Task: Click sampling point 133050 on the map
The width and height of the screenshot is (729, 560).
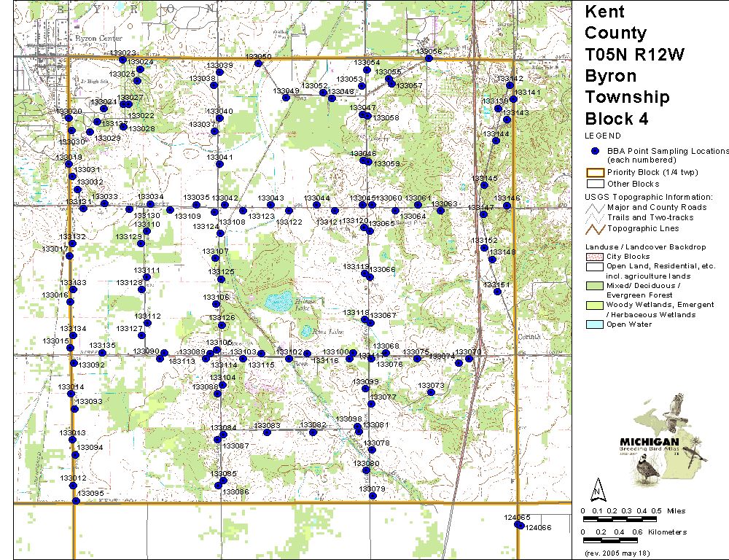Action: tap(258, 63)
